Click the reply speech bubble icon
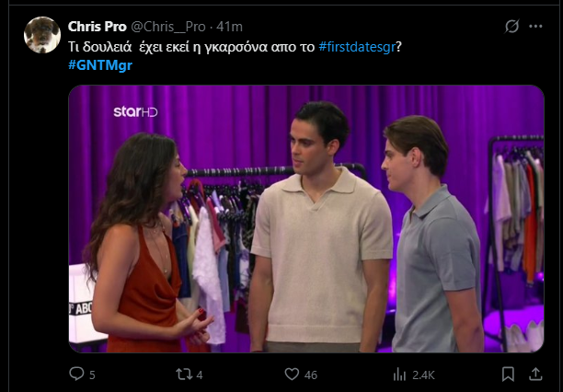 pos(77,374)
